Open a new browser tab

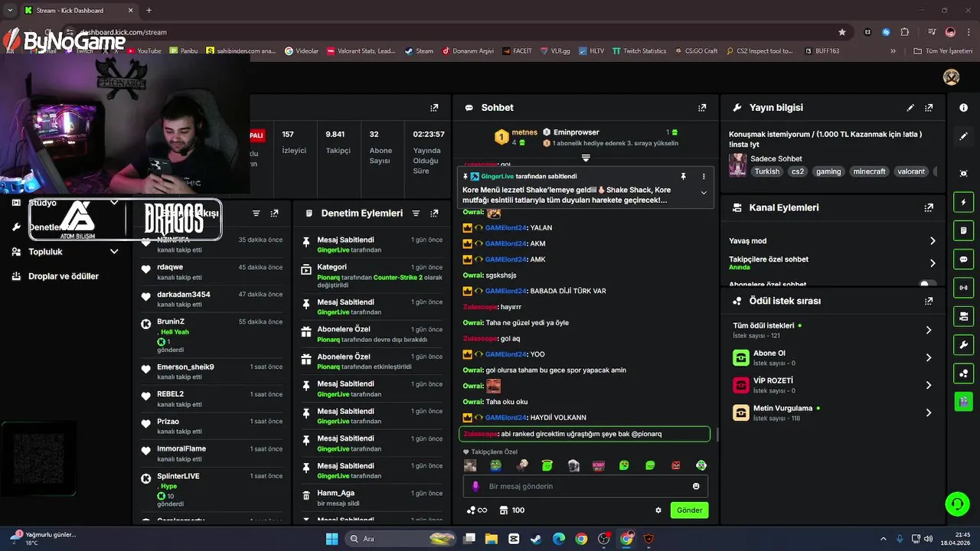[x=149, y=11]
